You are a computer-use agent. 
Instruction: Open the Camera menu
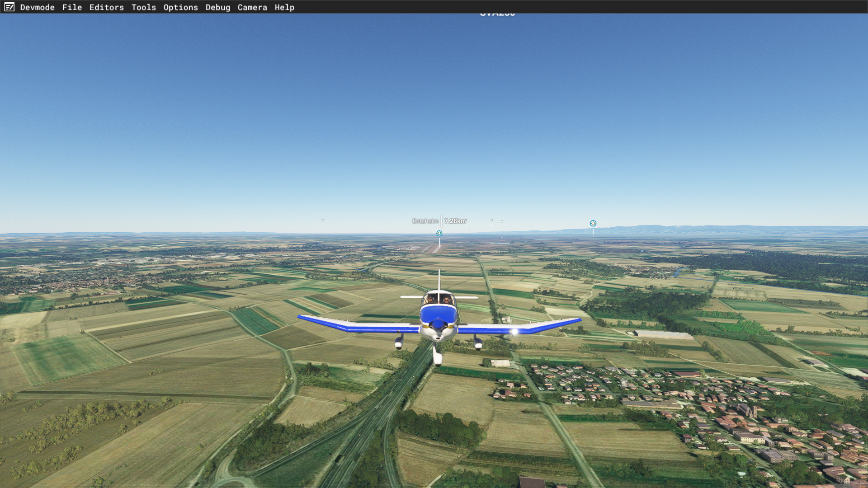(252, 7)
